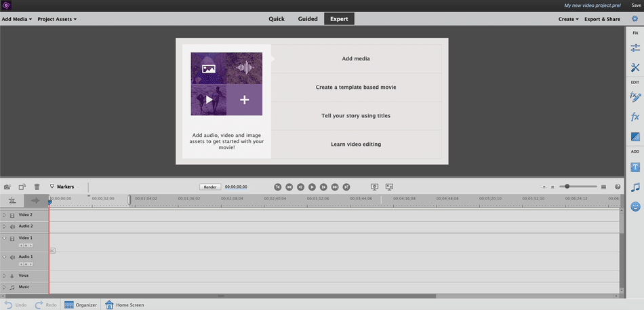Click the Freeze Frame camera icon
The image size is (644, 310).
(7, 187)
